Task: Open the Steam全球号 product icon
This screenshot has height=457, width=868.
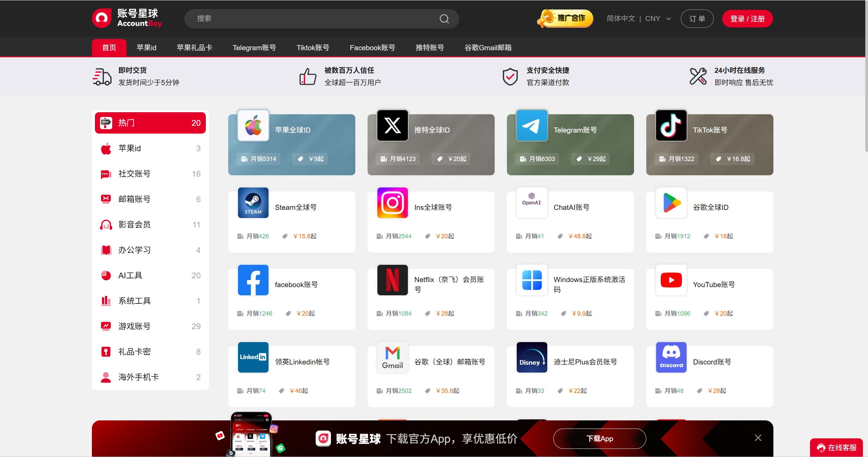Action: 253,203
